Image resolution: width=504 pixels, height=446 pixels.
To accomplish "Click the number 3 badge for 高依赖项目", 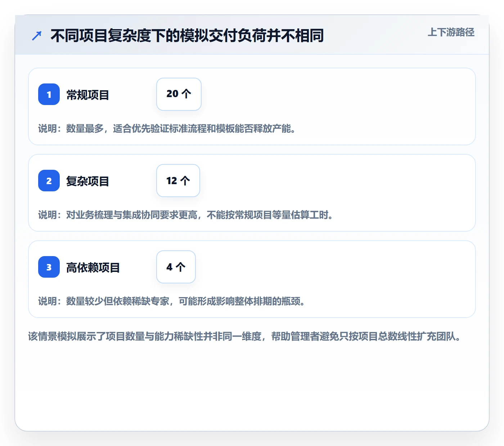I will pyautogui.click(x=49, y=267).
